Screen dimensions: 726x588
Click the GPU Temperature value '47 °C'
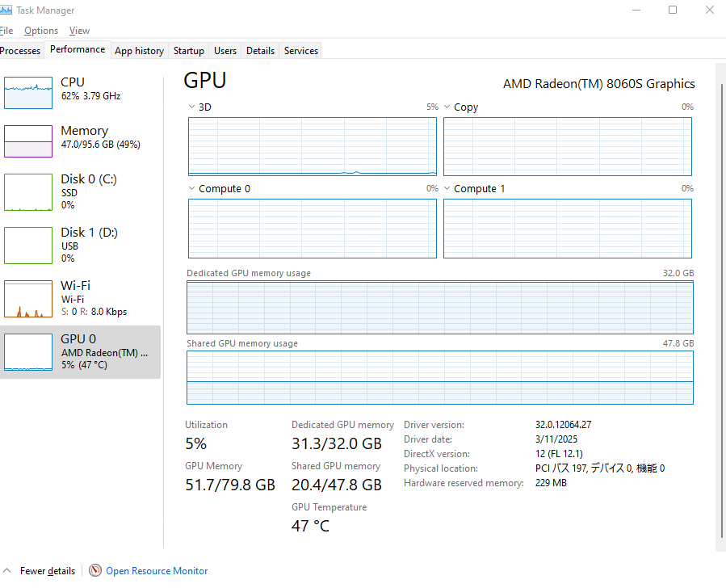[310, 526]
